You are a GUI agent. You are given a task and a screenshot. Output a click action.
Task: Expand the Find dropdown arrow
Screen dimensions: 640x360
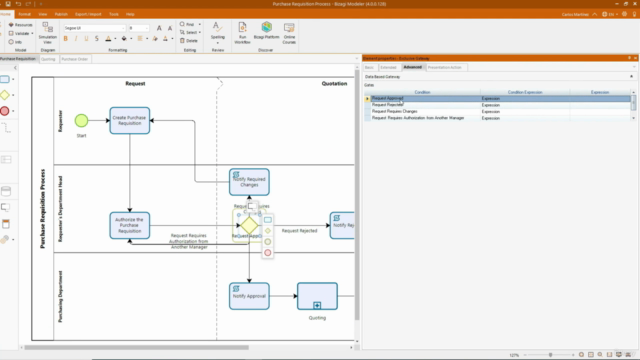(200, 24)
